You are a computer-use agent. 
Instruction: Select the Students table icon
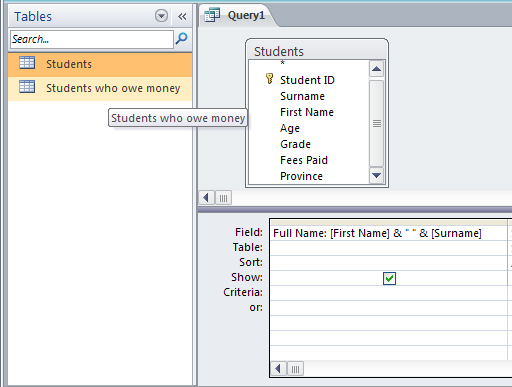[27, 63]
